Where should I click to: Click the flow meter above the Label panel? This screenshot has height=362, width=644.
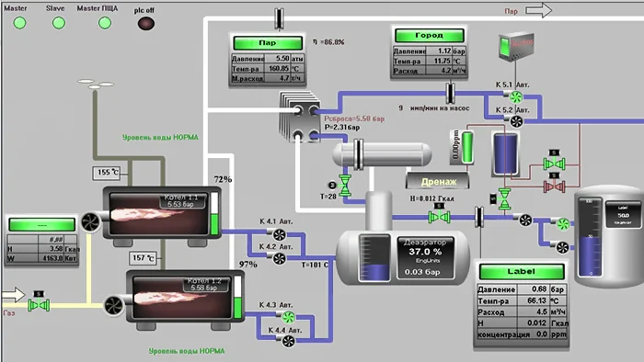[479, 217]
